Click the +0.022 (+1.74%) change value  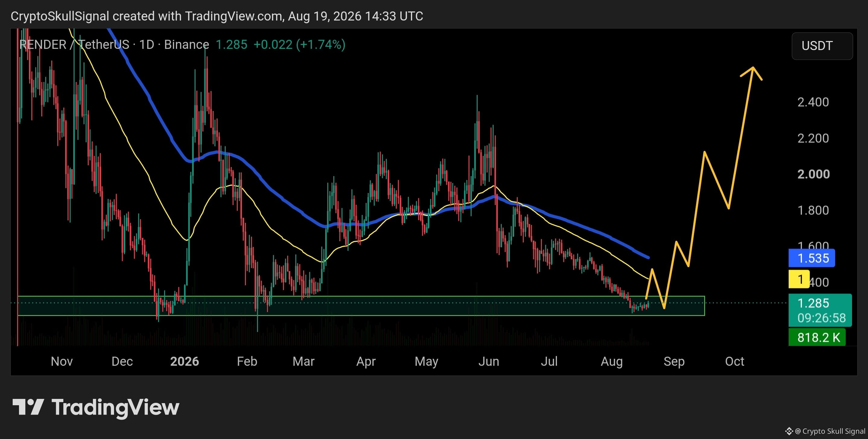coord(300,44)
